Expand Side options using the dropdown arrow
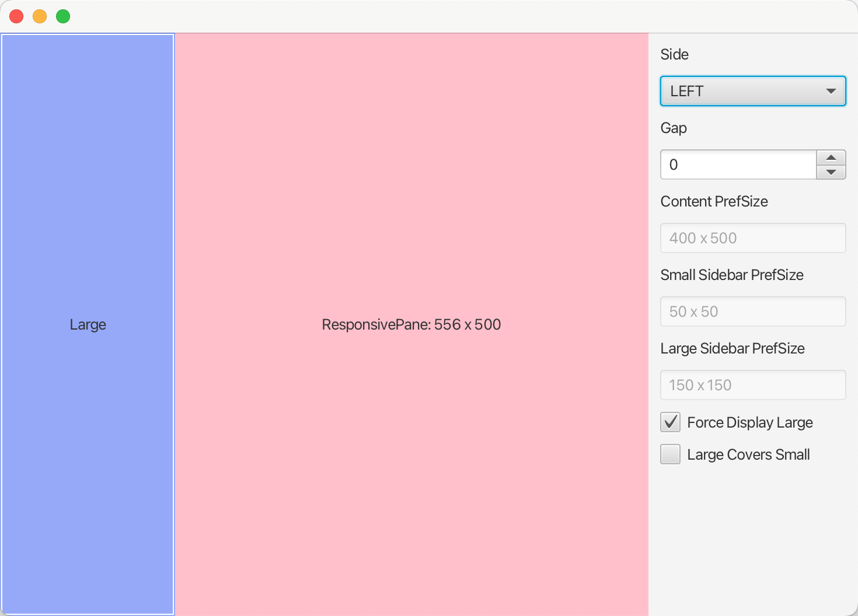Screen dimensions: 858x616 coord(831,91)
